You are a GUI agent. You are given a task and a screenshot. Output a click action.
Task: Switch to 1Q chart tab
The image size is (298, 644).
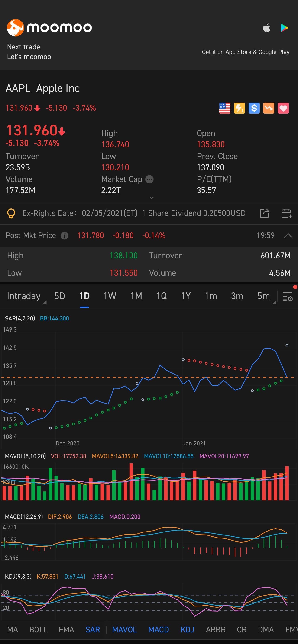[x=162, y=296]
